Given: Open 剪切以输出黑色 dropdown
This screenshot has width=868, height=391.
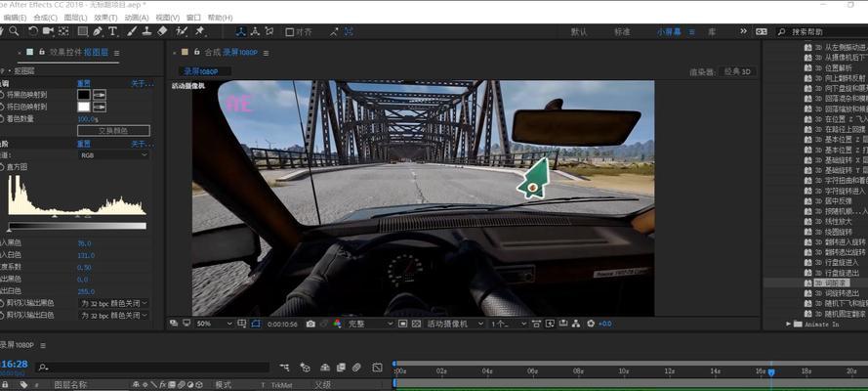Looking at the screenshot, I should (114, 303).
